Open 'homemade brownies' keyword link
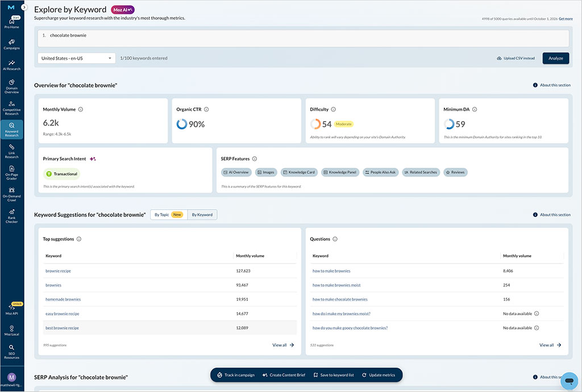The image size is (582, 392). tap(63, 299)
